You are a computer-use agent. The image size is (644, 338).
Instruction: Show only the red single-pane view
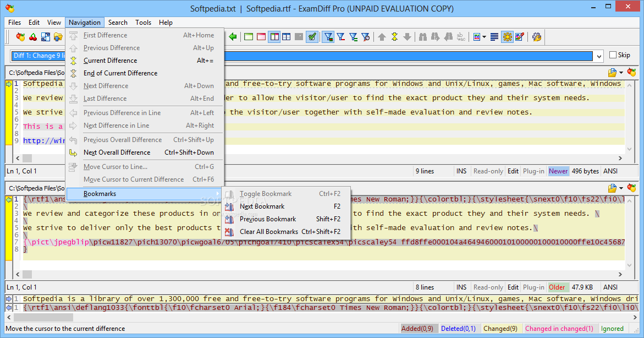coord(261,37)
